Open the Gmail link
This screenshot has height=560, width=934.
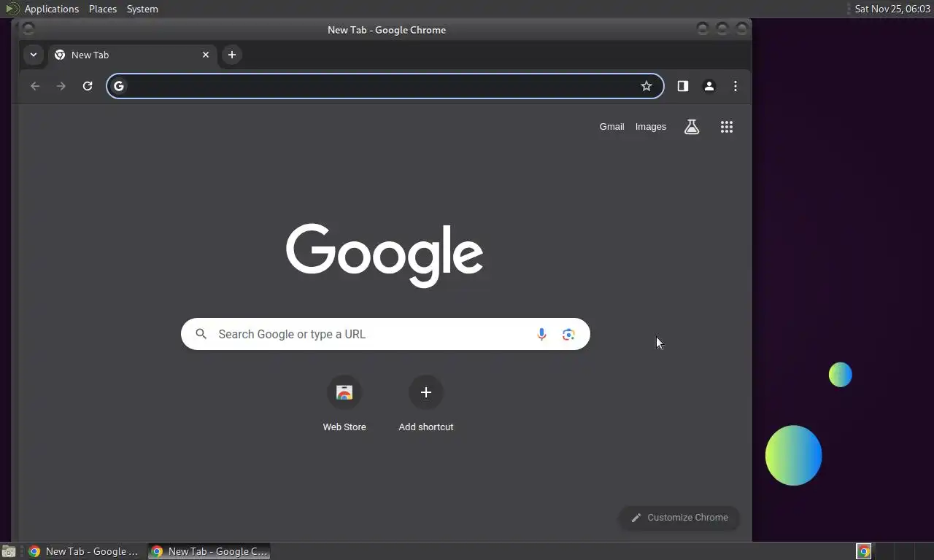point(611,127)
